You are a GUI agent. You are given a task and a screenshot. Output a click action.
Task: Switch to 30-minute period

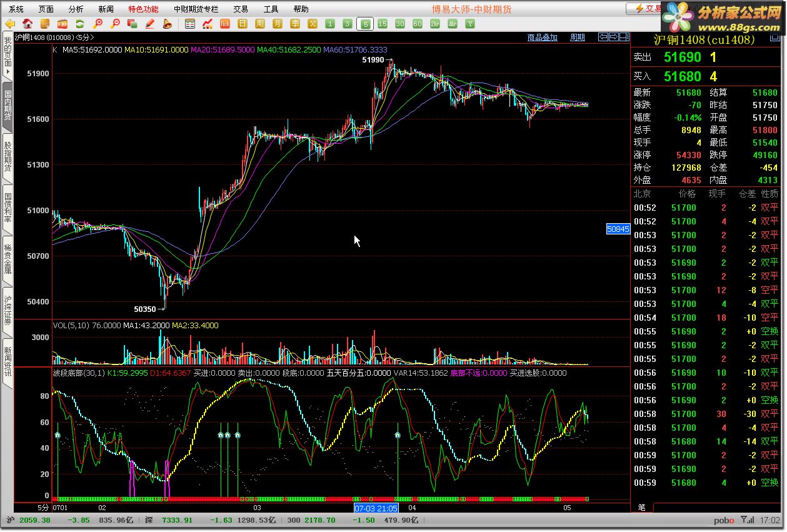pos(400,24)
